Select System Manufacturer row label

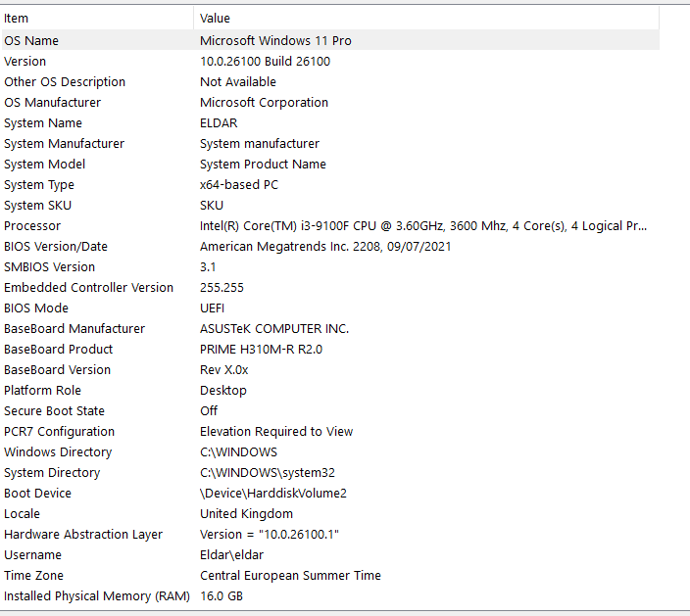tap(65, 143)
